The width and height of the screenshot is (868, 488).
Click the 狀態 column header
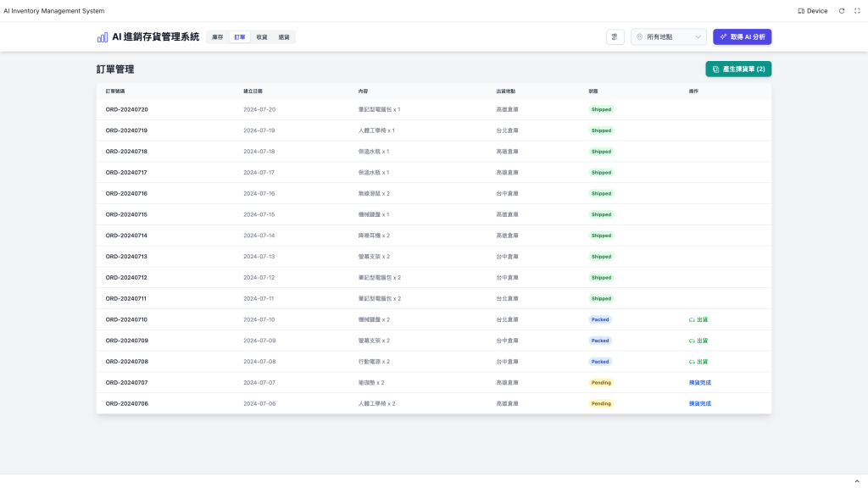coord(593,91)
